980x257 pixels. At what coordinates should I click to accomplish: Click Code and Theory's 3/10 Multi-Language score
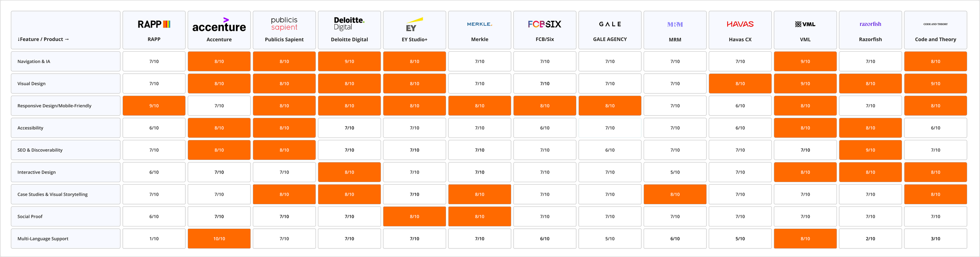tap(935, 239)
